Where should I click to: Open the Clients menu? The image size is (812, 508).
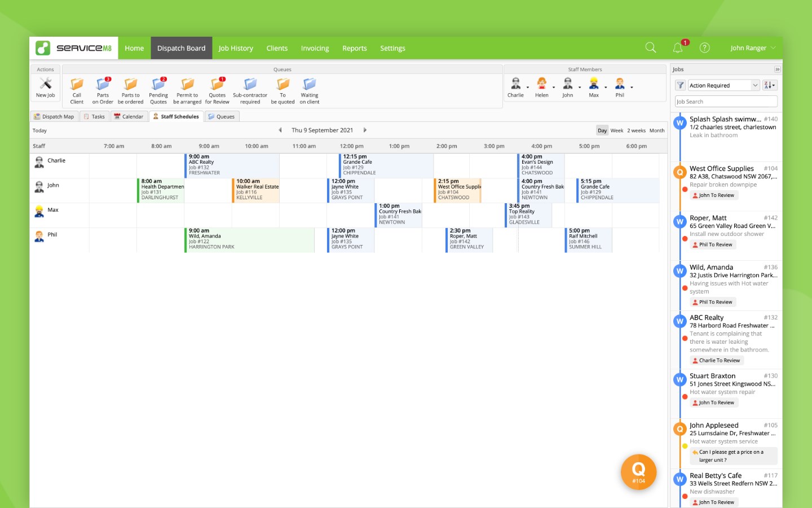point(277,48)
